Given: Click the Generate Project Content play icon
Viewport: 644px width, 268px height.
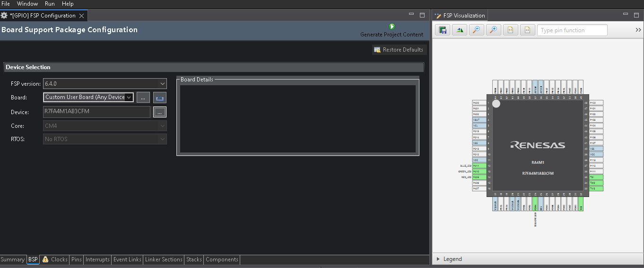Looking at the screenshot, I should pos(392,27).
